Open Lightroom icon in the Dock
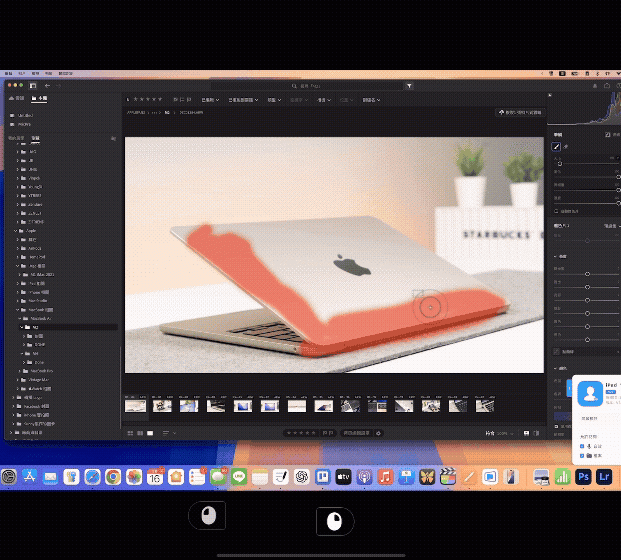The height and width of the screenshot is (560, 621). point(604,478)
